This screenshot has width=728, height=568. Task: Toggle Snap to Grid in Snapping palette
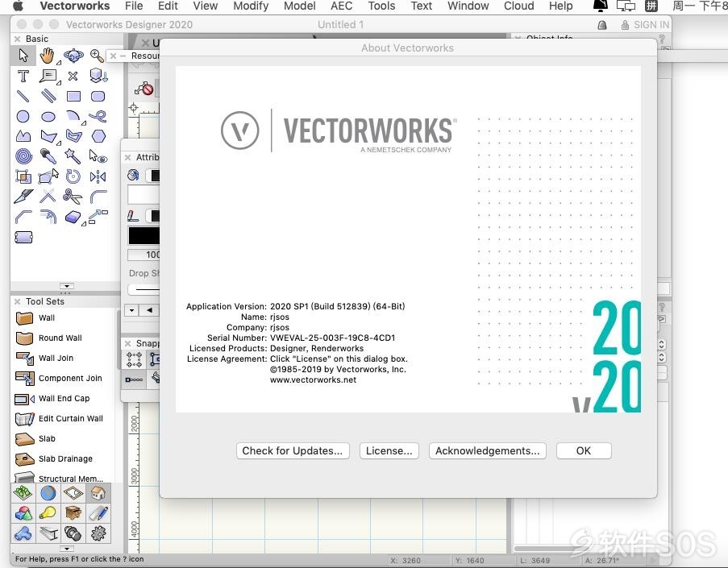(x=134, y=359)
